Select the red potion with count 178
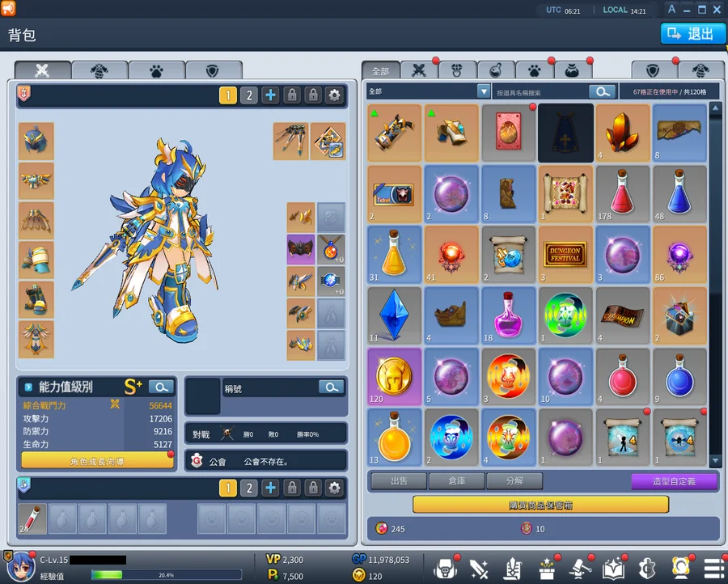728x584 pixels. pos(622,193)
